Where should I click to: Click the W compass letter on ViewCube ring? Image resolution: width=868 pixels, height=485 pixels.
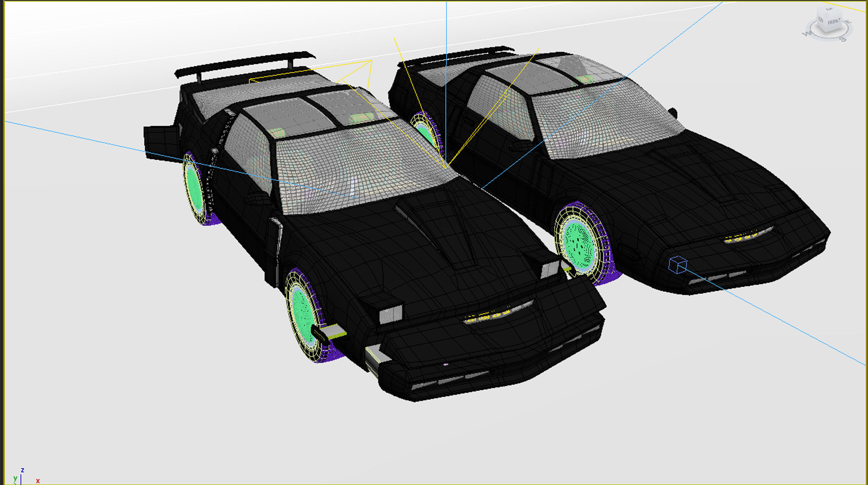click(807, 33)
